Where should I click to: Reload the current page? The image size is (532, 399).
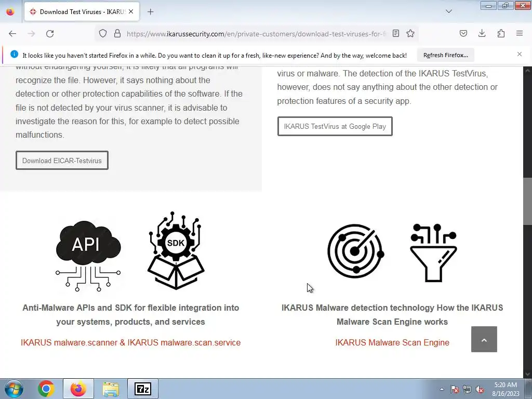click(50, 34)
